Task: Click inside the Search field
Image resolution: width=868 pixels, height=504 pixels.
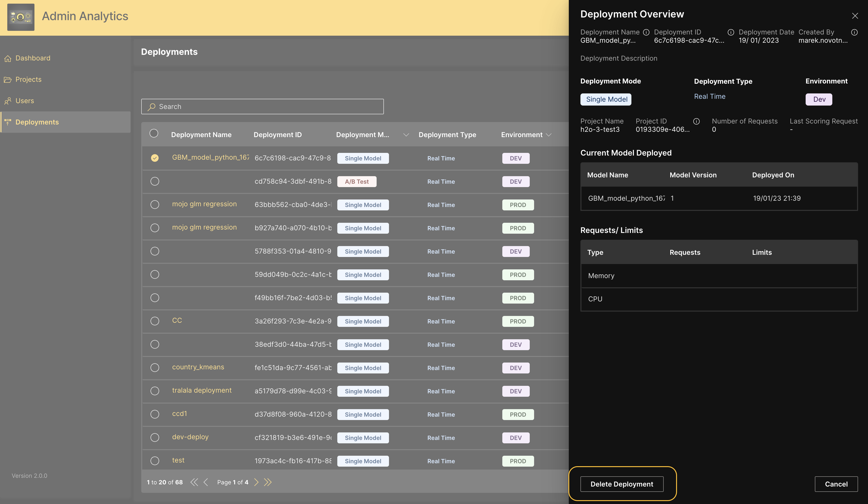Action: (262, 107)
